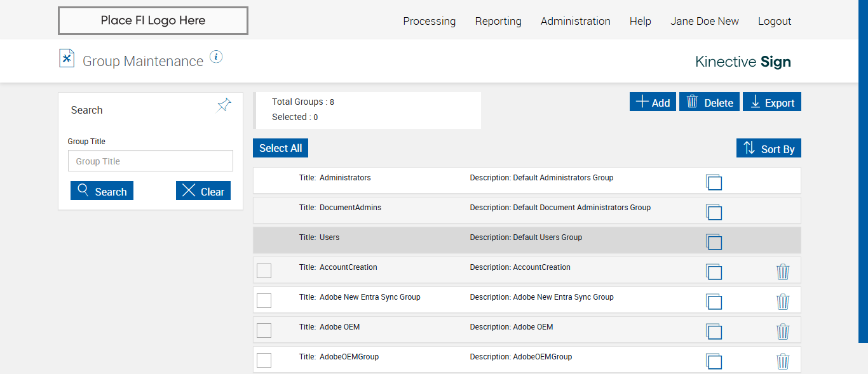This screenshot has height=374, width=868.
Task: Expand the Reporting menu
Action: (498, 21)
